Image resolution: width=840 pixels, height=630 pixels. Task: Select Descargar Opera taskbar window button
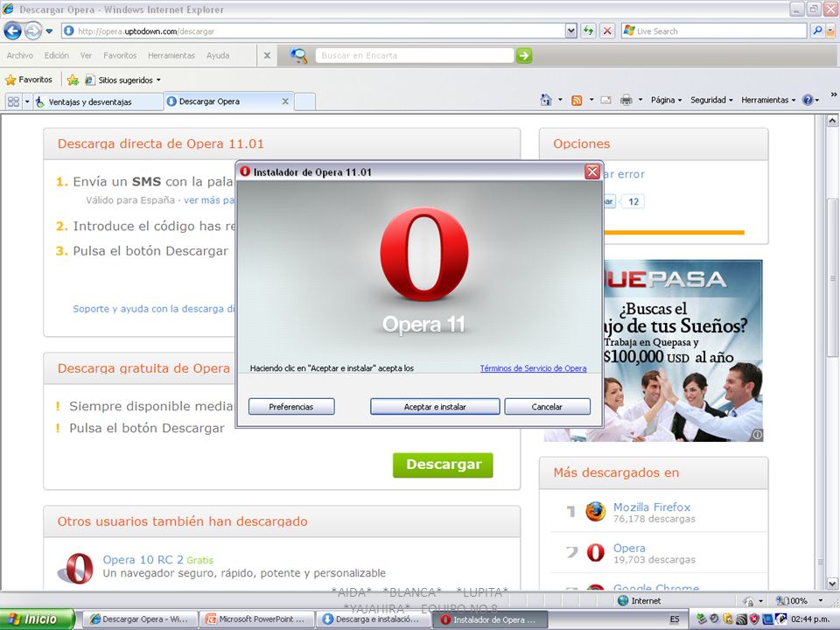tap(140, 619)
